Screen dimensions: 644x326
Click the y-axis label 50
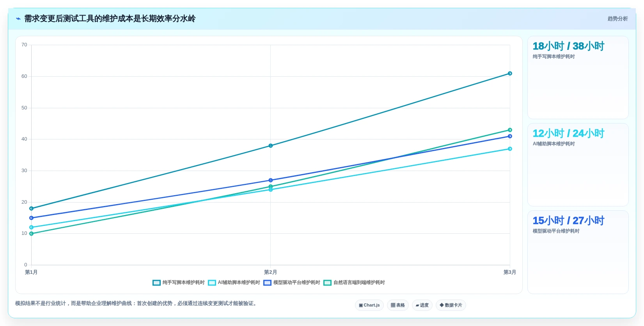coord(24,108)
